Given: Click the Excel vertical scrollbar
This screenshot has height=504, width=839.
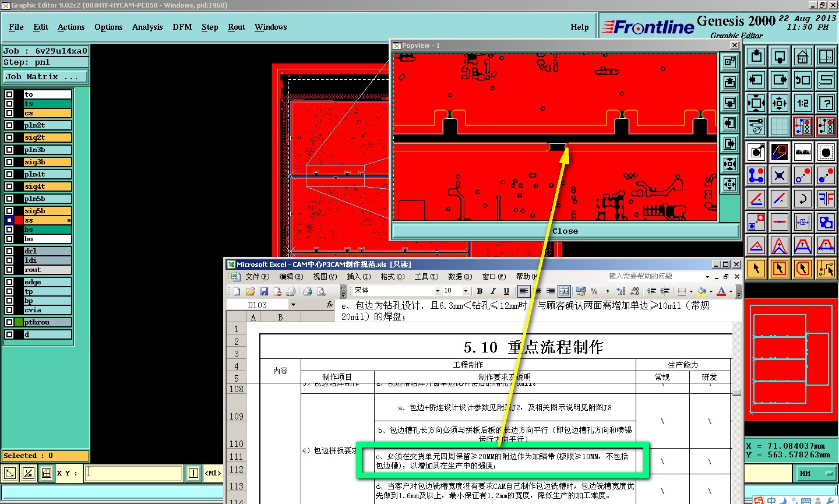Looking at the screenshot, I should [x=737, y=414].
